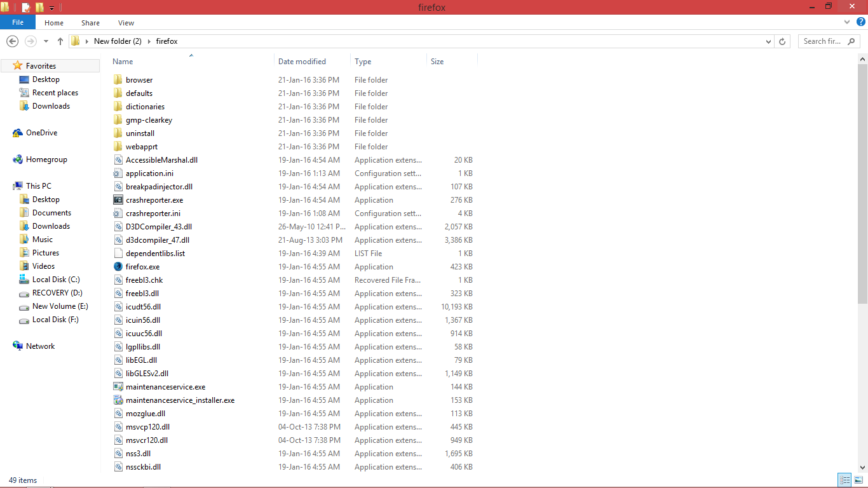Click Properties icon in quick access toolbar

pyautogui.click(x=25, y=7)
